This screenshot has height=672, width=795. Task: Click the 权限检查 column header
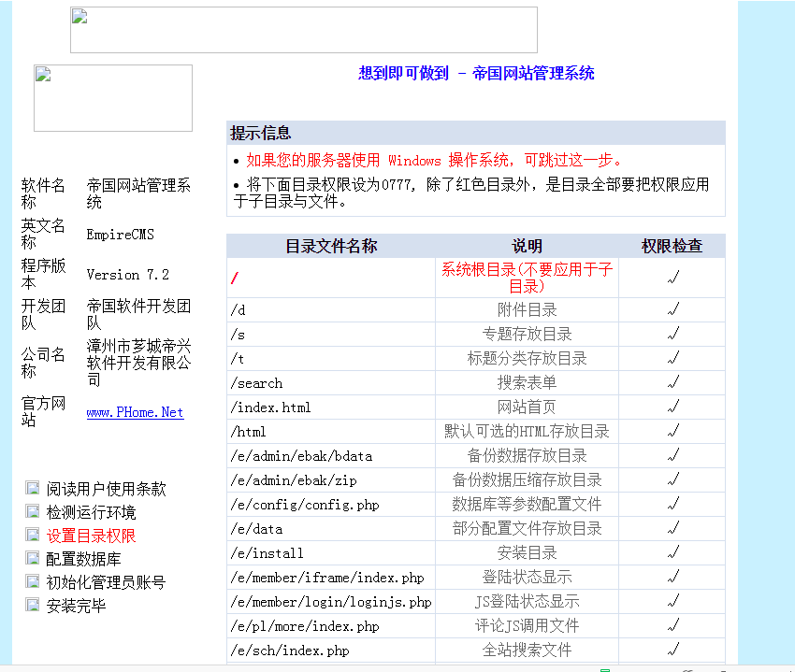point(672,246)
